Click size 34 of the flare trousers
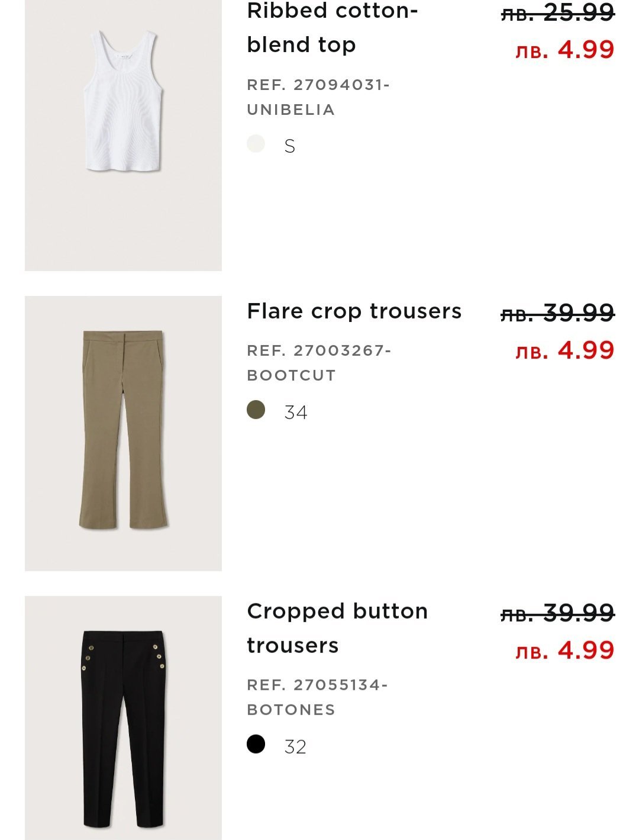The height and width of the screenshot is (840, 639). (x=296, y=412)
